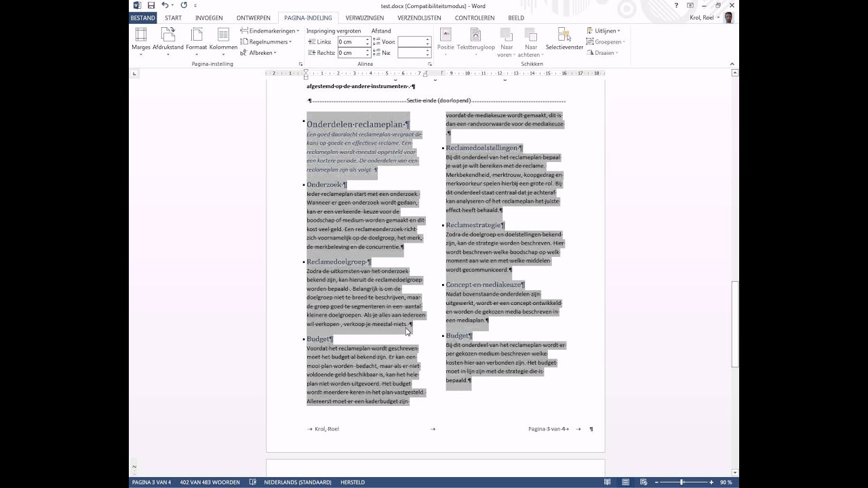The height and width of the screenshot is (488, 868).
Task: Open the Pagina-instelling dialog launcher
Action: click(x=300, y=64)
